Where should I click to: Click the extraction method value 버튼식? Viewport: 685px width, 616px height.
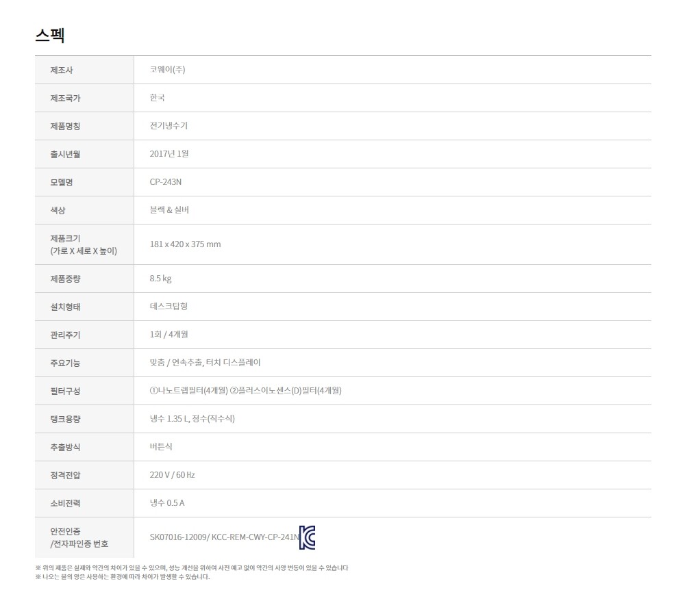(161, 447)
